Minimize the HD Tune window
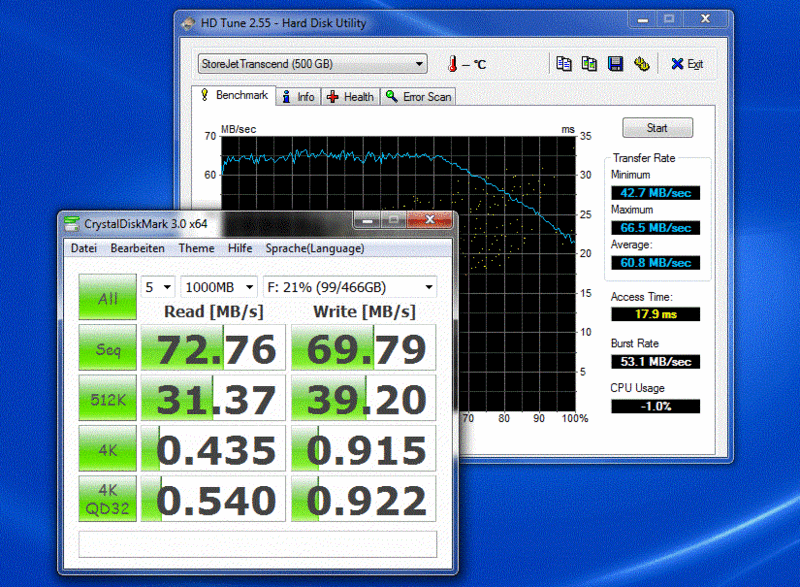This screenshot has height=587, width=800. coord(642,19)
